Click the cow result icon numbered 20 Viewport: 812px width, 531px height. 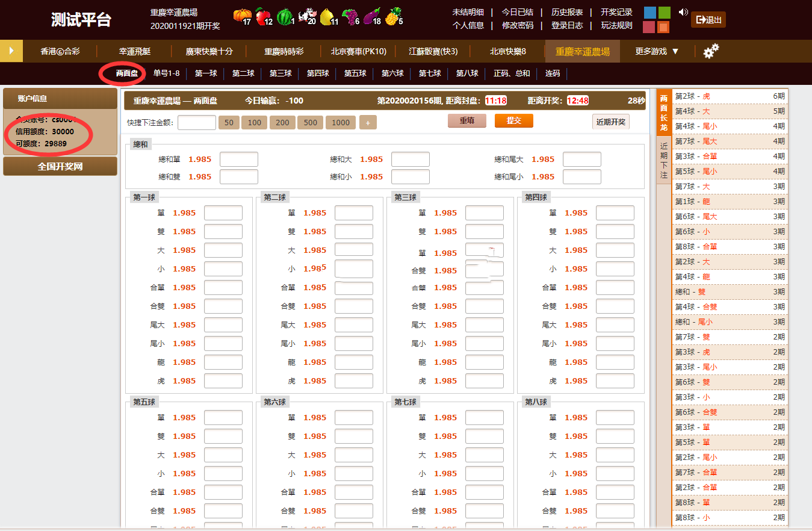pyautogui.click(x=306, y=16)
